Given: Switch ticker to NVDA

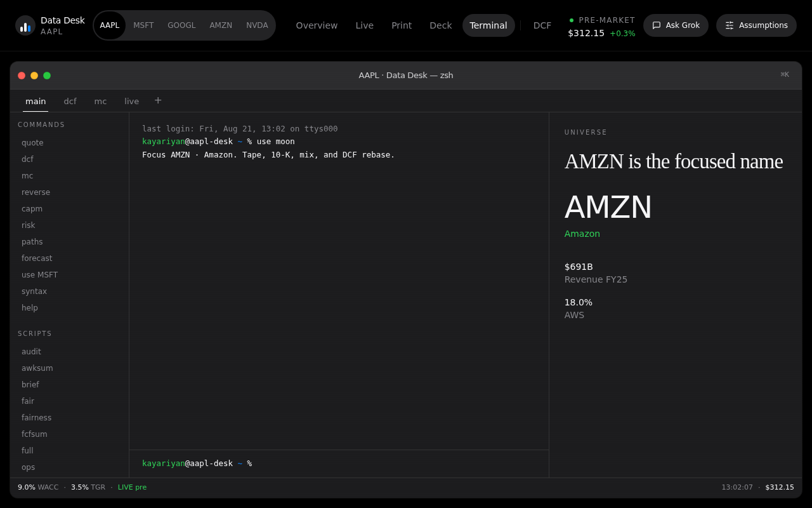Looking at the screenshot, I should [257, 25].
